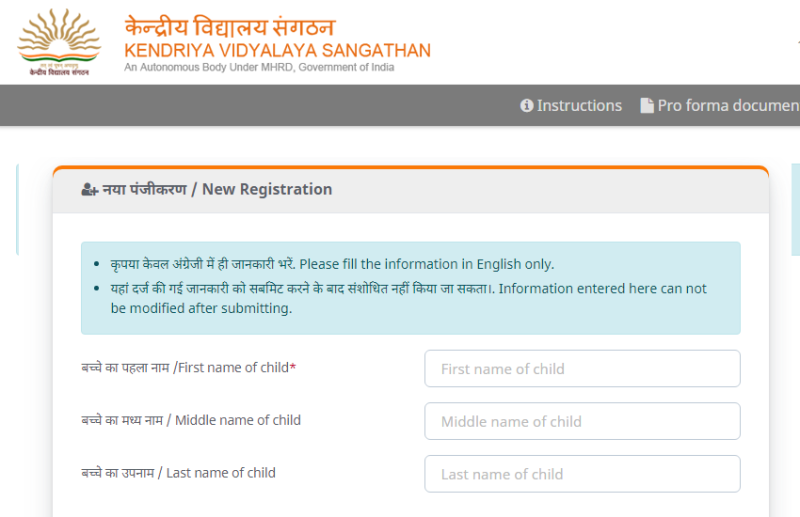Focus the Last name of child field
This screenshot has height=517, width=800.
(582, 474)
